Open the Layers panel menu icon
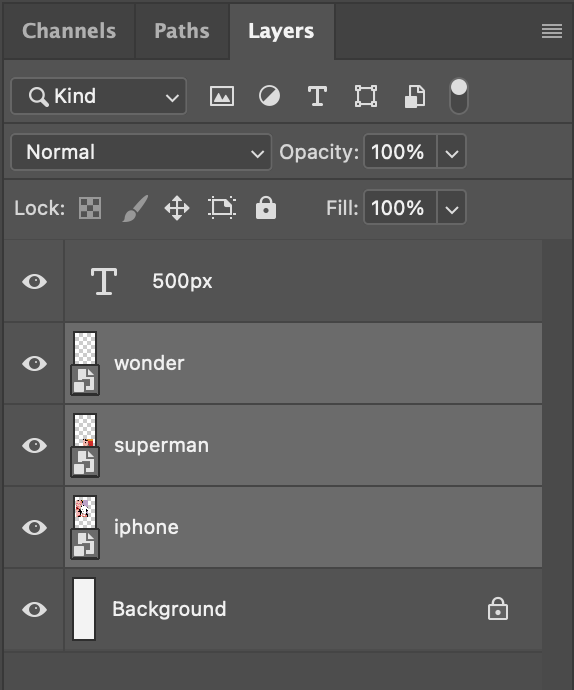The width and height of the screenshot is (574, 690). (x=552, y=31)
